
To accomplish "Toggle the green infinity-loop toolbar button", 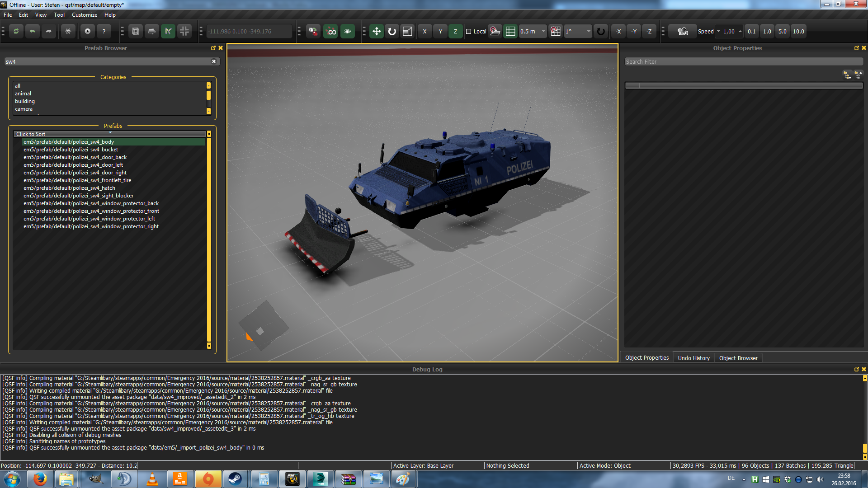I will (331, 31).
